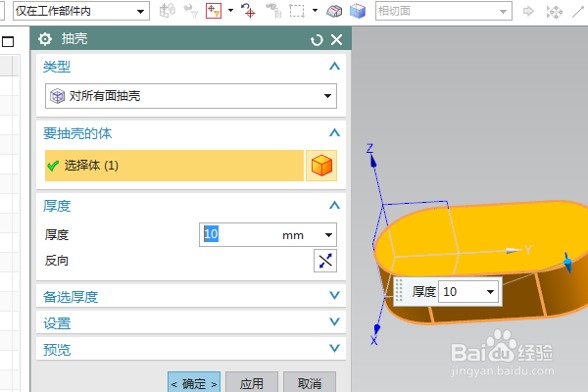Open the dialog's 厚度 mm field dropdown arrow
The height and width of the screenshot is (392, 588).
pos(328,235)
